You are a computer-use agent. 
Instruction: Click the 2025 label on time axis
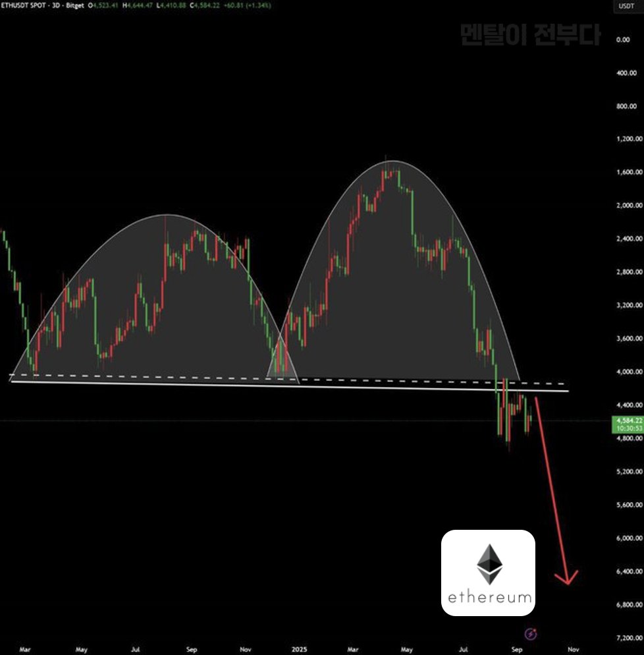tap(299, 650)
